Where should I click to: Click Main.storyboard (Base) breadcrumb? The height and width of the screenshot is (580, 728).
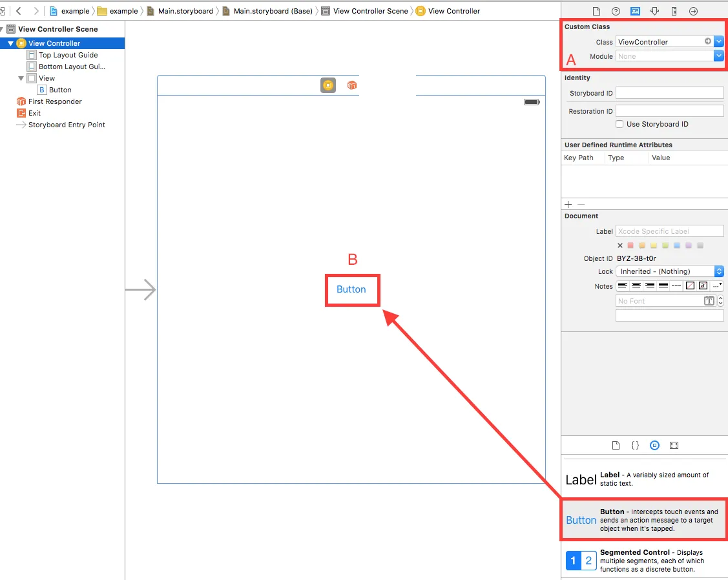coord(267,11)
